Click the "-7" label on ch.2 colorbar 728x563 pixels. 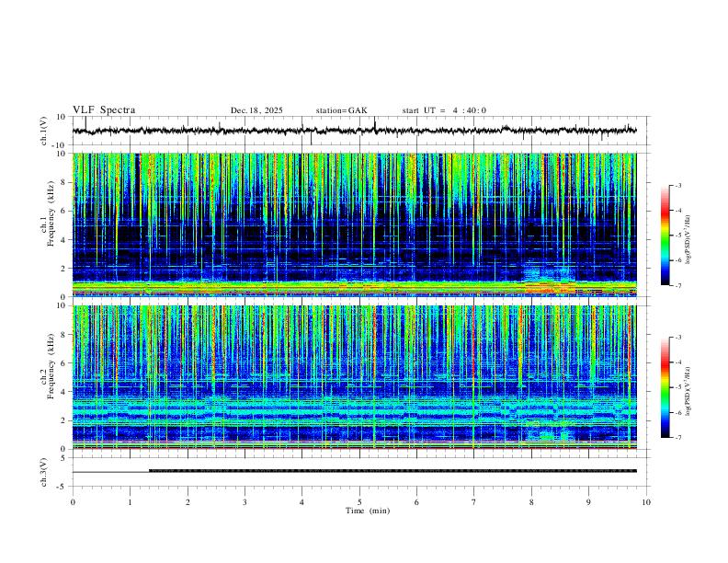click(678, 438)
